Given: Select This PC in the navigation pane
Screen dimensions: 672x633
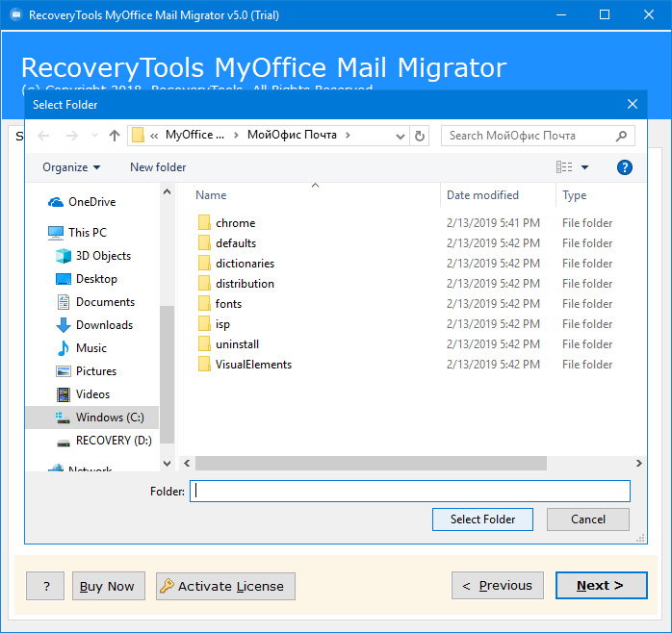Looking at the screenshot, I should [x=78, y=233].
